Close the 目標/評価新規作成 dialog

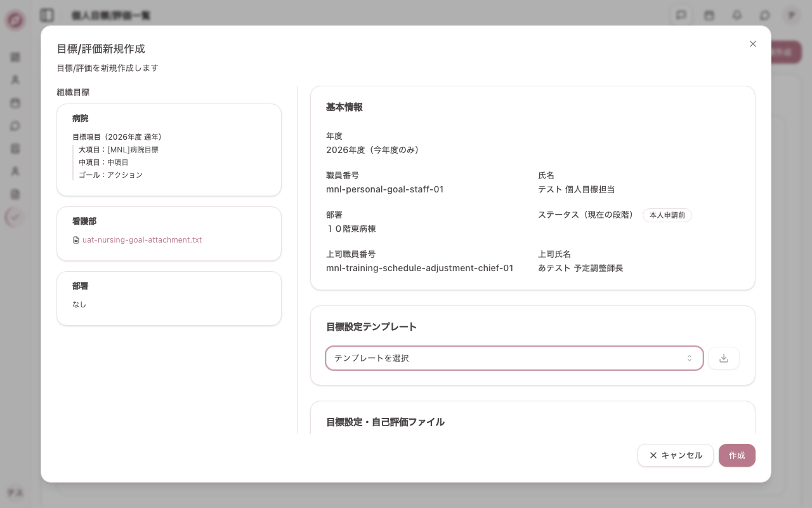tap(753, 44)
